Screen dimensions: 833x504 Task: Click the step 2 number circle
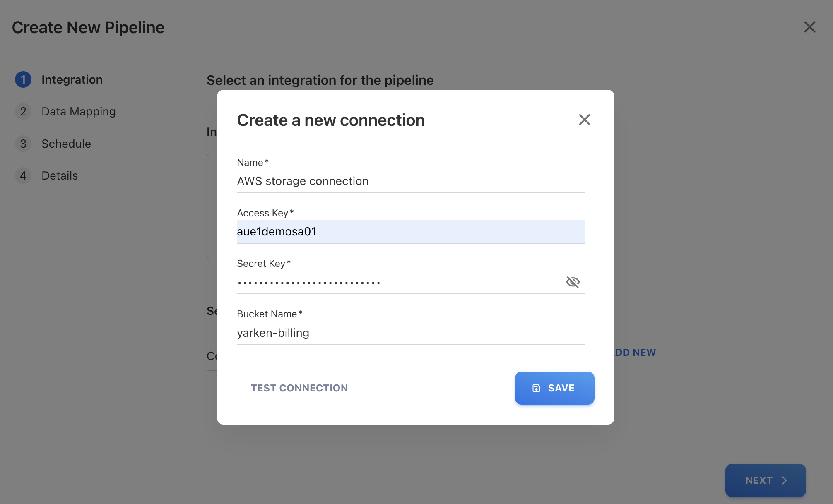23,112
